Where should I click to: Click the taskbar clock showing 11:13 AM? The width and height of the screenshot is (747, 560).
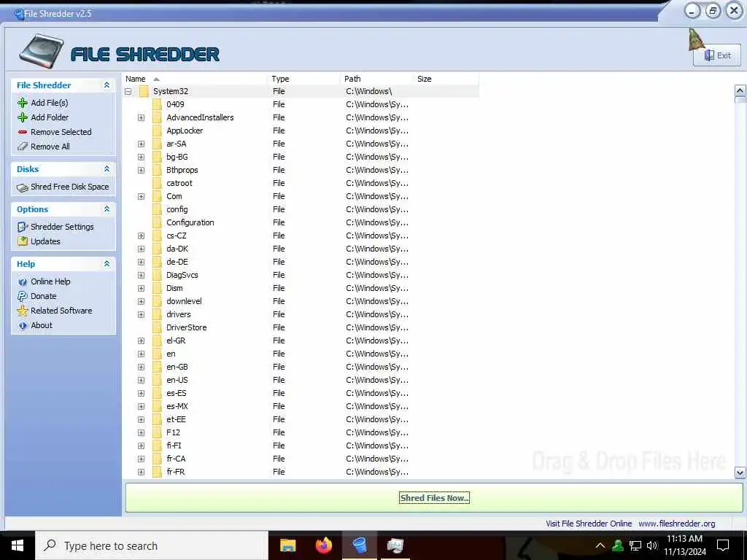click(x=684, y=545)
